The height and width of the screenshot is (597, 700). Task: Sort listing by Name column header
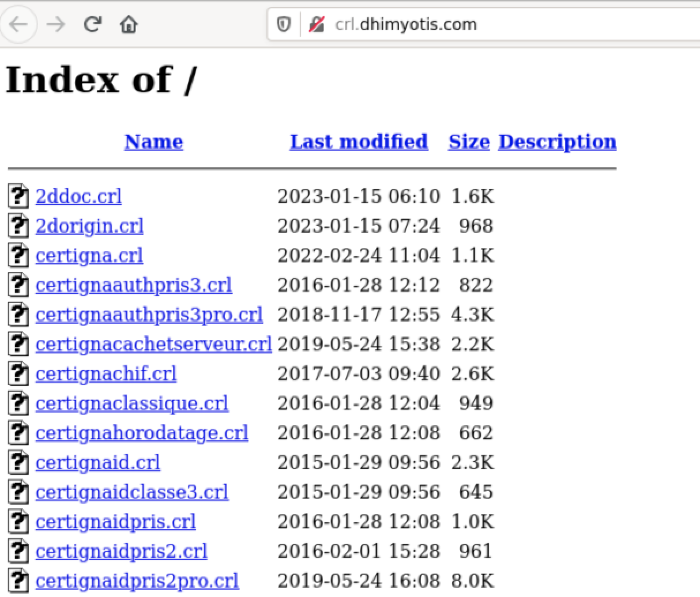point(153,142)
